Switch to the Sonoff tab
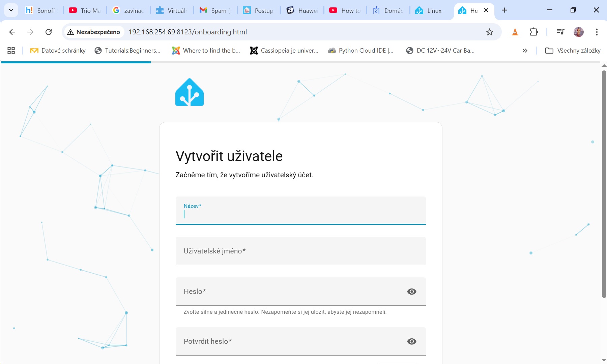Screen dimensions: 607x364 click(x=41, y=10)
